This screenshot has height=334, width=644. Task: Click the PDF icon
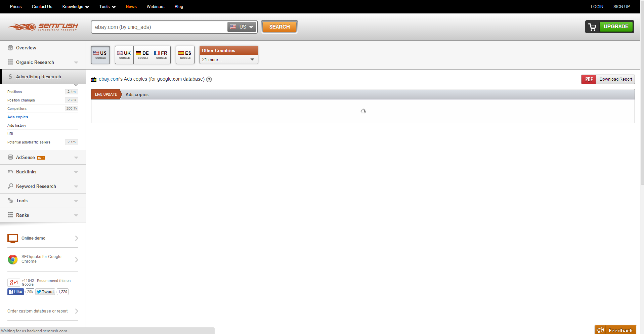(589, 79)
